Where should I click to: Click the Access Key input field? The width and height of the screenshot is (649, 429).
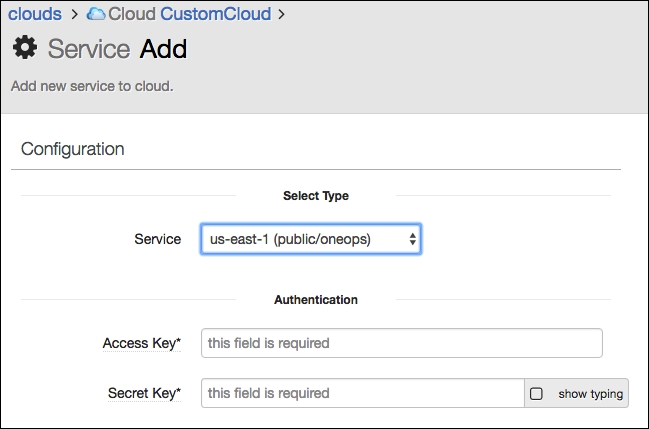[401, 343]
